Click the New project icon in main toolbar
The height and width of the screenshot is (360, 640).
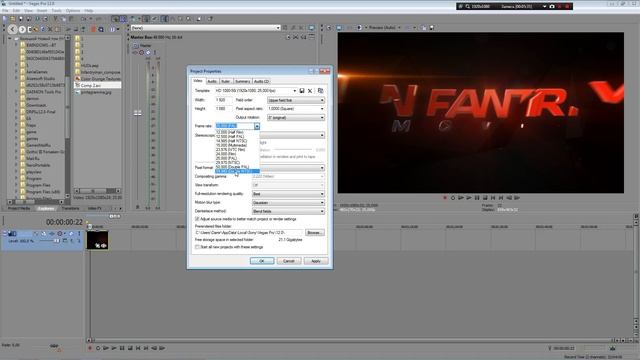5,18
